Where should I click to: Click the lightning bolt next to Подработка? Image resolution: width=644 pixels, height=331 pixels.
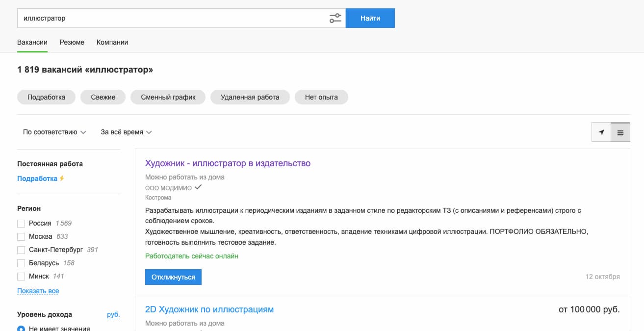62,178
